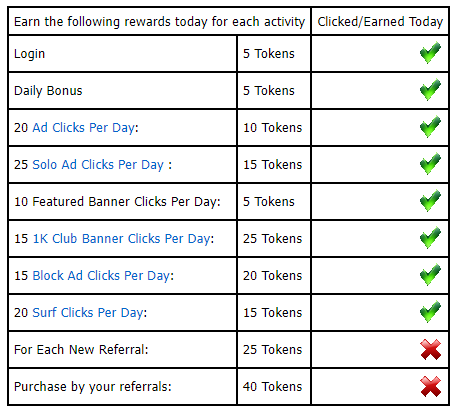Click the Earn the following rewards header
This screenshot has height=413, width=456.
pos(159,22)
